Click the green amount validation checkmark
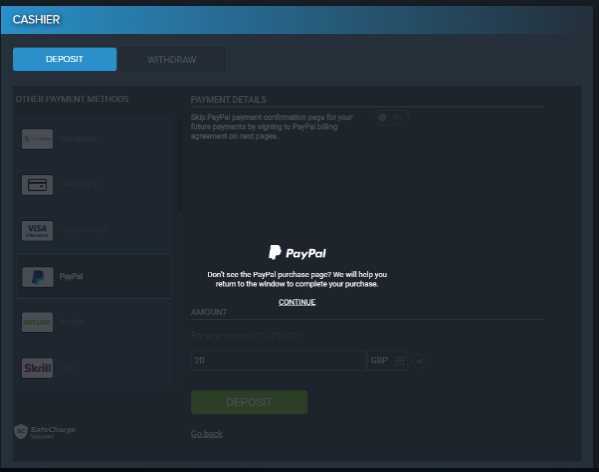The height and width of the screenshot is (472, 599). coord(420,361)
